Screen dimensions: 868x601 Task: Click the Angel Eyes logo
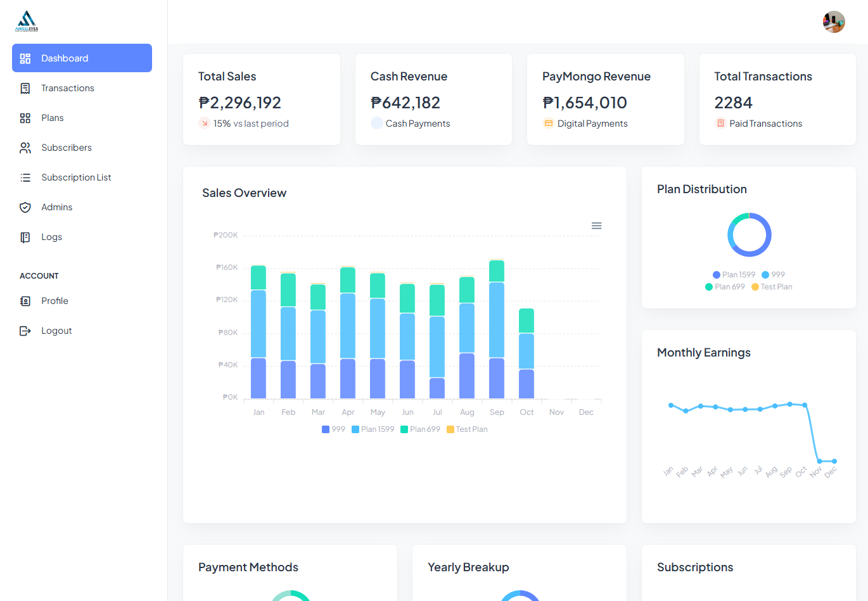[x=27, y=22]
